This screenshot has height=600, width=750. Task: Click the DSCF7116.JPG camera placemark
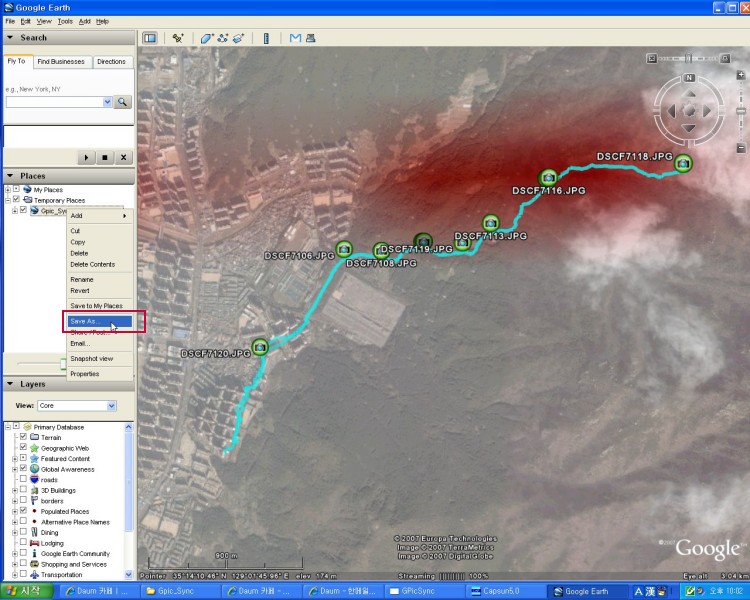(548, 178)
